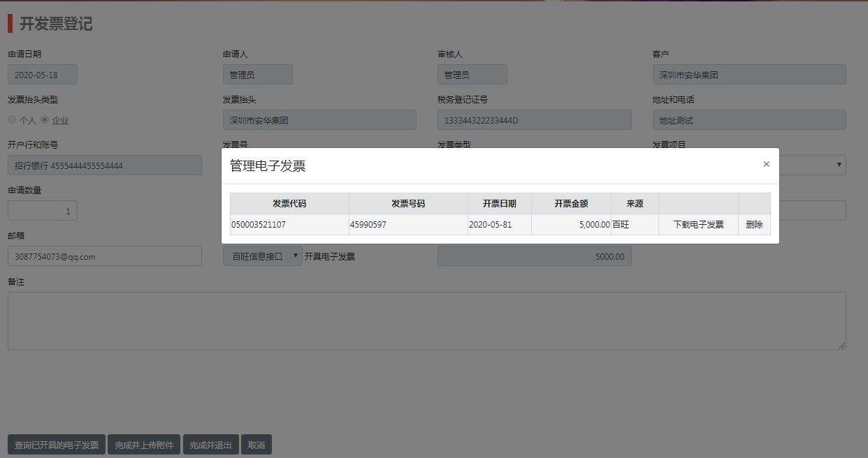
Task: Open 百旺信息接口 dropdown
Action: click(x=263, y=256)
